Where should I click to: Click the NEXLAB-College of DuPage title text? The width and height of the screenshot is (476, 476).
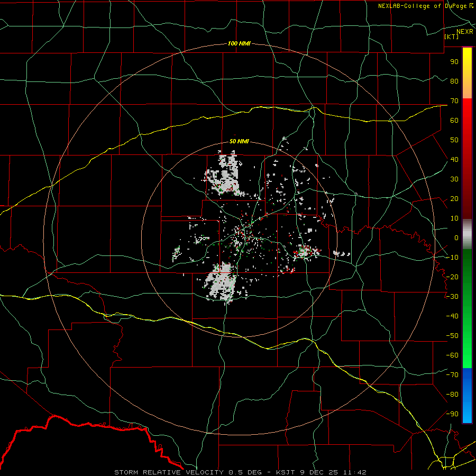(423, 6)
